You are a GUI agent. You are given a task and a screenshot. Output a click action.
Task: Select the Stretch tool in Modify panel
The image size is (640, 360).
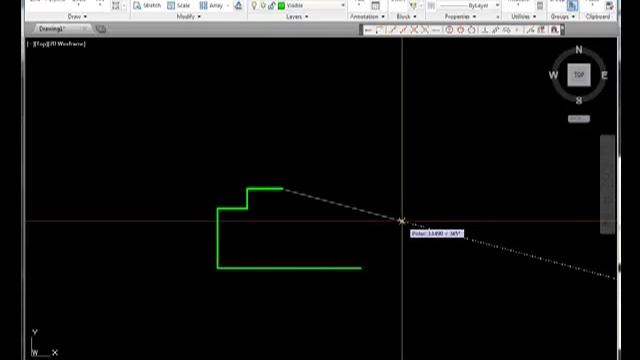point(147,5)
